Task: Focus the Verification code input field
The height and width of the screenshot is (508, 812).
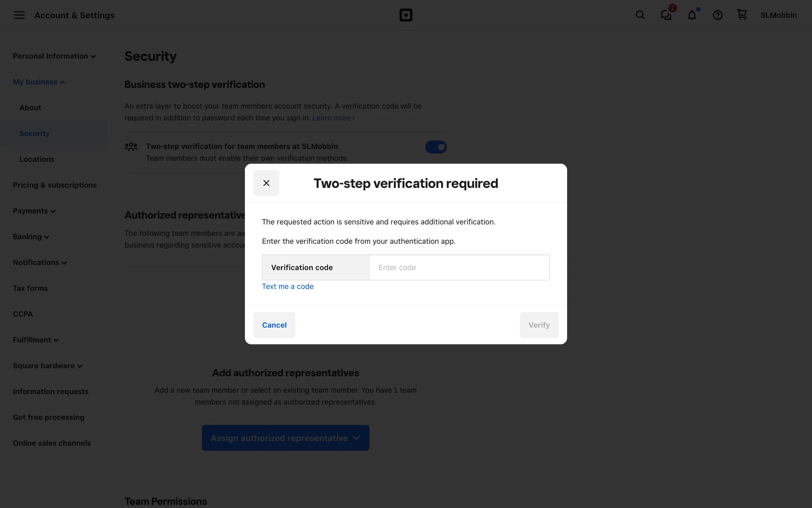Action: pyautogui.click(x=459, y=268)
